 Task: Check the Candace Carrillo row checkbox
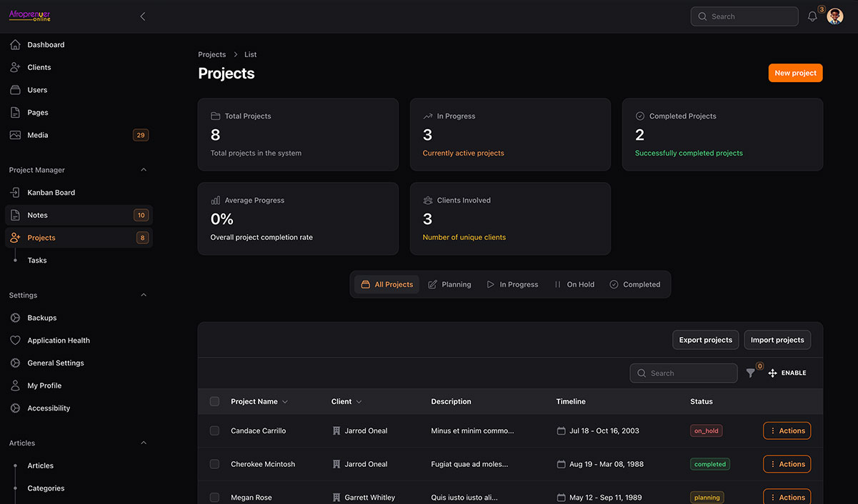point(214,430)
